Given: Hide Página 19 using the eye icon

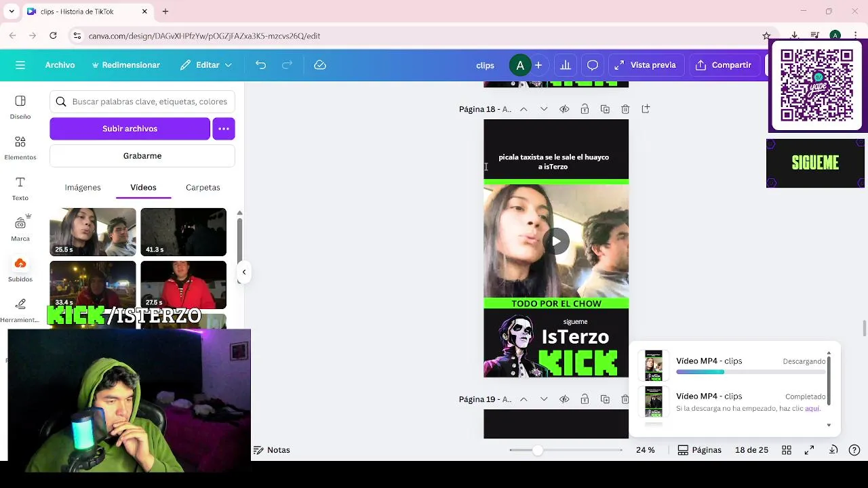Looking at the screenshot, I should [564, 399].
